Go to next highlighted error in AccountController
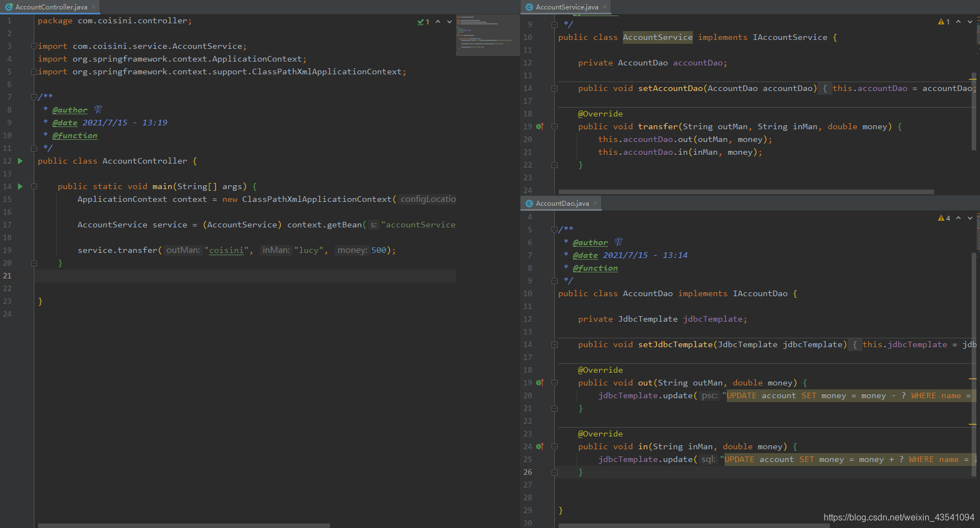 [450, 22]
